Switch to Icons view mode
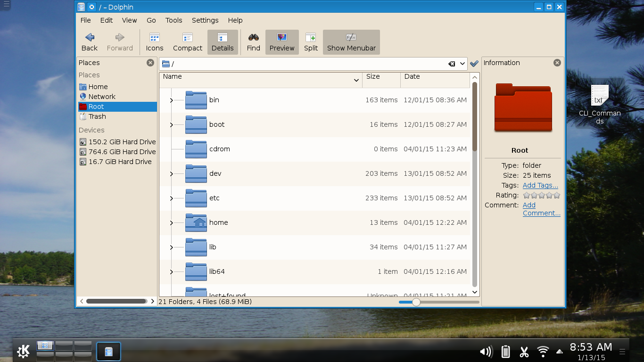Viewport: 644px width, 362px height. click(x=154, y=42)
